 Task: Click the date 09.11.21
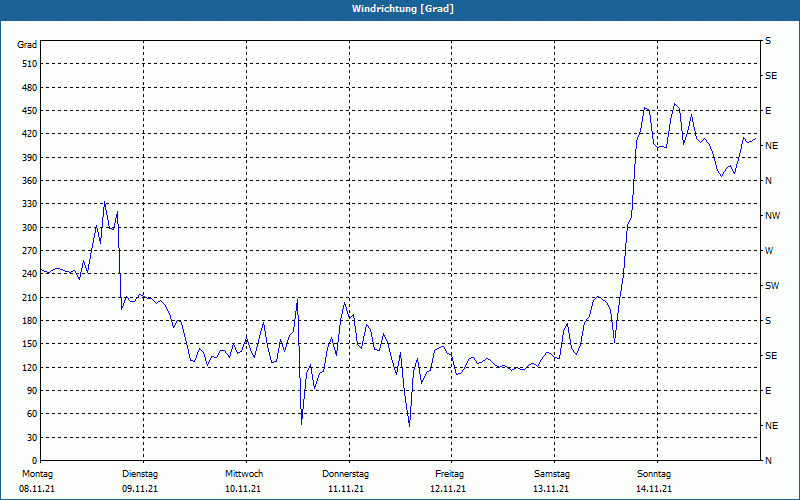point(140,489)
